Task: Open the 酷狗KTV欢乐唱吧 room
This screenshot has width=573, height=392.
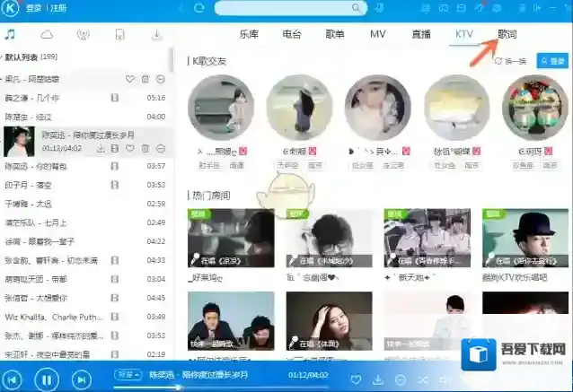Action: 525,238
